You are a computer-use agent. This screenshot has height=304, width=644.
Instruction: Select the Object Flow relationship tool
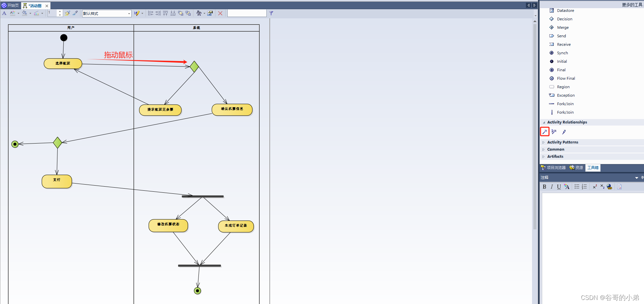tap(554, 132)
